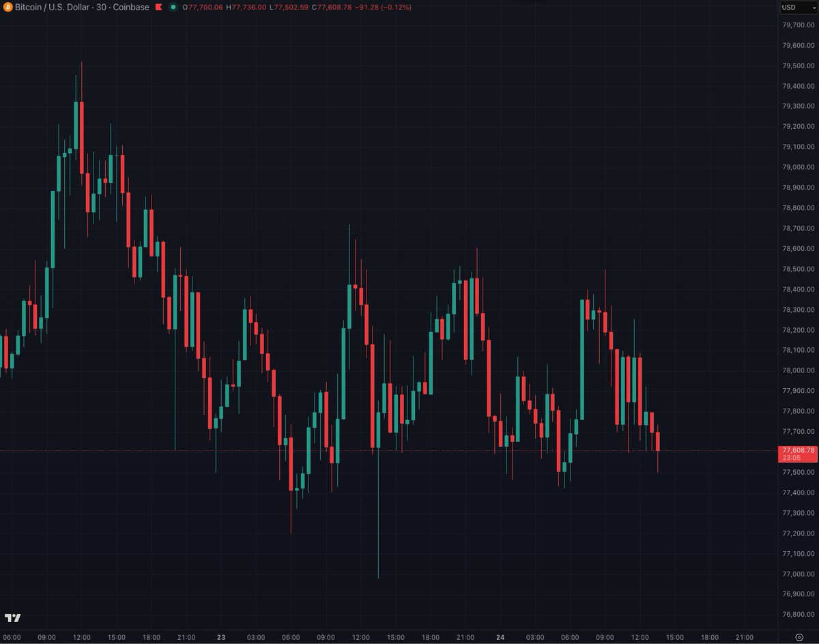Click the 23:05 bar countdown timer

[x=792, y=458]
